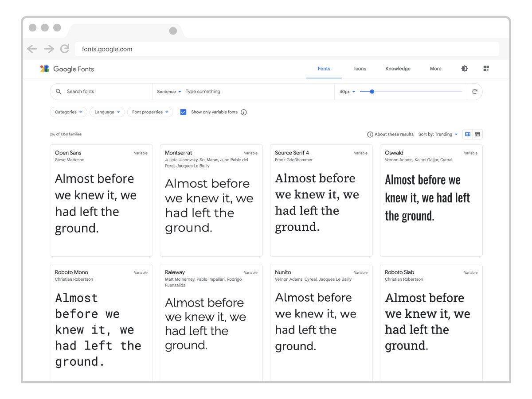Switch to the Icons tab

(360, 69)
